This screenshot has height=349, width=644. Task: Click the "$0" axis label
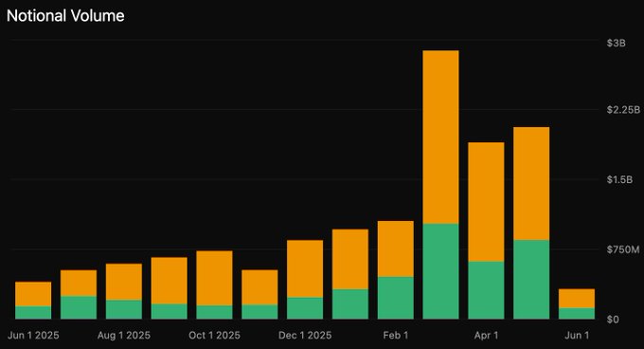click(613, 320)
